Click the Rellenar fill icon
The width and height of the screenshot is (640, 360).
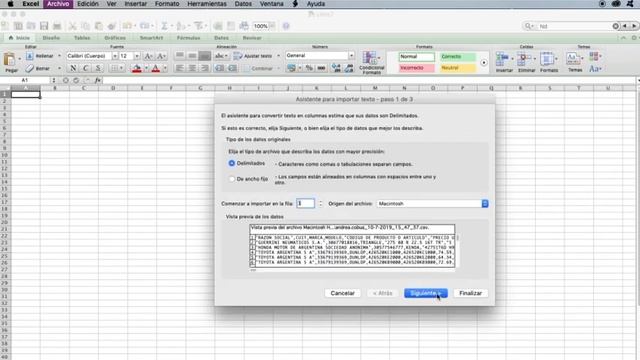coord(29,56)
